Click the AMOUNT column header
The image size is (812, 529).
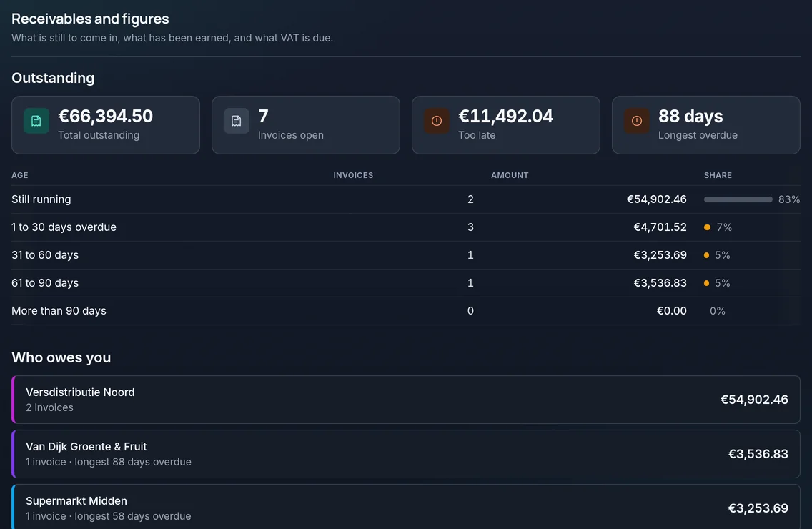click(x=510, y=175)
